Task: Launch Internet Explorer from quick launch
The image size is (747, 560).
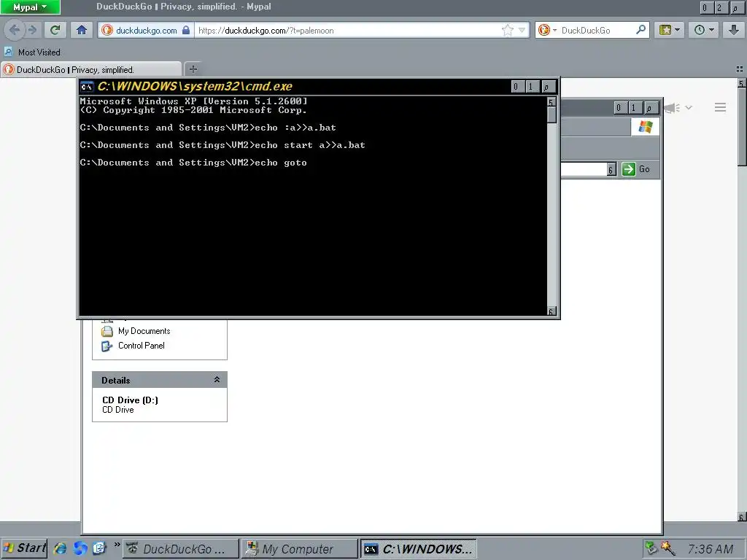Action: click(60, 548)
